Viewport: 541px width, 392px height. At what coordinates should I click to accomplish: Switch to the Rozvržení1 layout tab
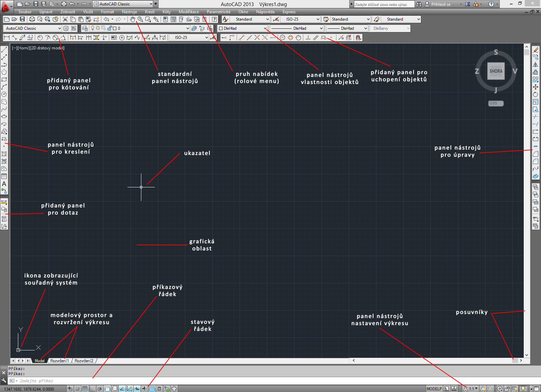[60, 361]
